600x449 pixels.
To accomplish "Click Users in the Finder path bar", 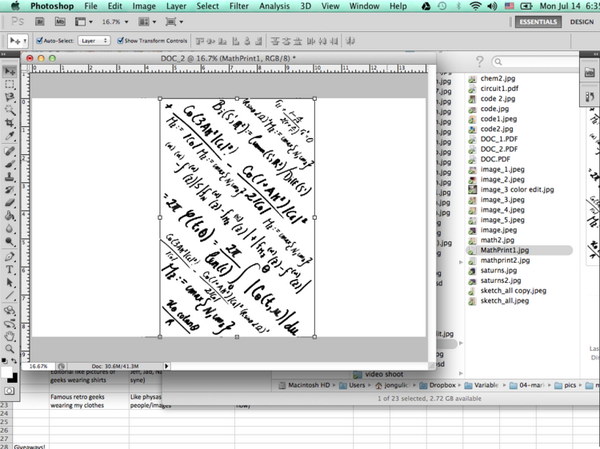I will coord(352,385).
